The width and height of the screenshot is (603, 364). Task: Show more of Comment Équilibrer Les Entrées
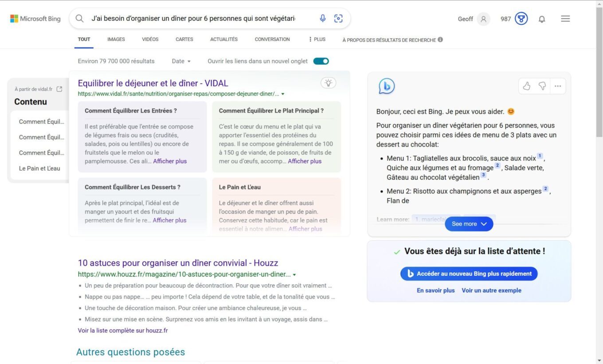(x=170, y=161)
